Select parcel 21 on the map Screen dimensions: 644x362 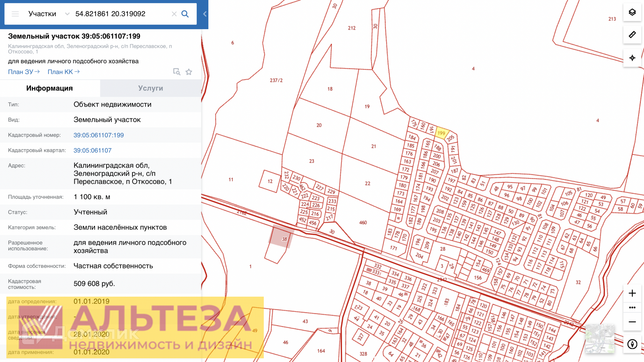click(374, 146)
